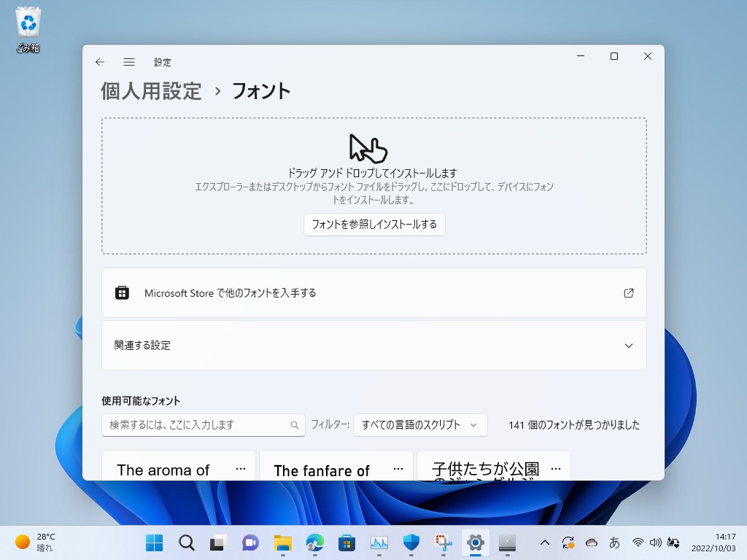Expand hidden system tray icons
Image resolution: width=747 pixels, height=560 pixels.
coord(545,542)
